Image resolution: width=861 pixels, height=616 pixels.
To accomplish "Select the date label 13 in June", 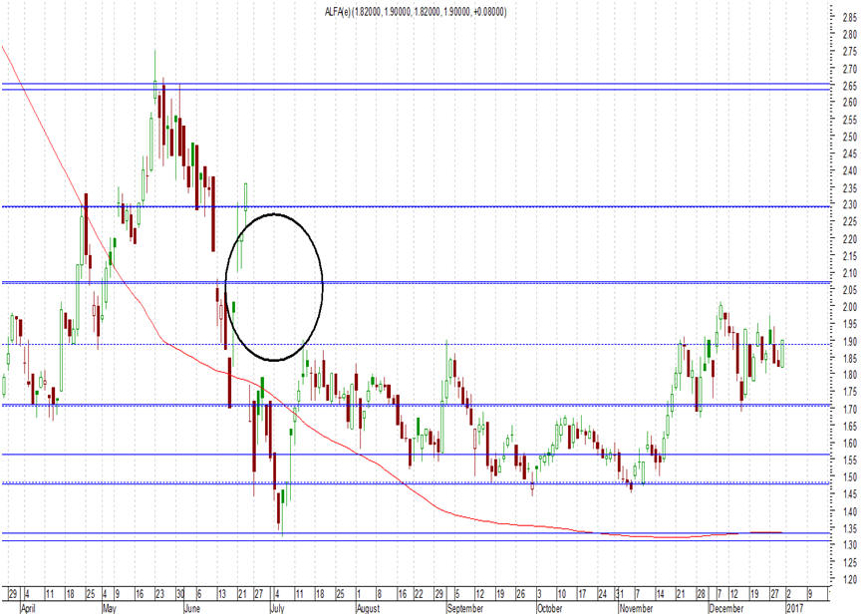I will click(222, 594).
